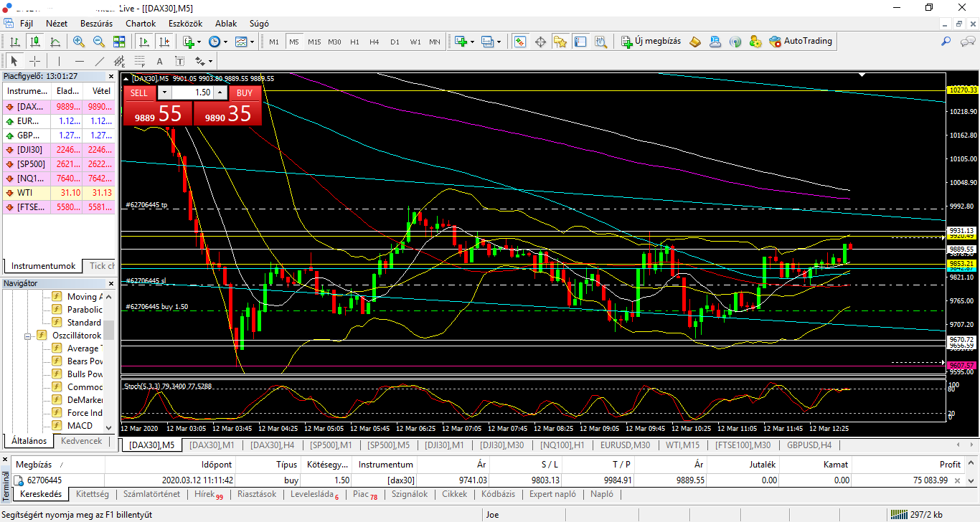Toggle the Chart Shift button
Screen dimensions: 980x522
(x=163, y=42)
